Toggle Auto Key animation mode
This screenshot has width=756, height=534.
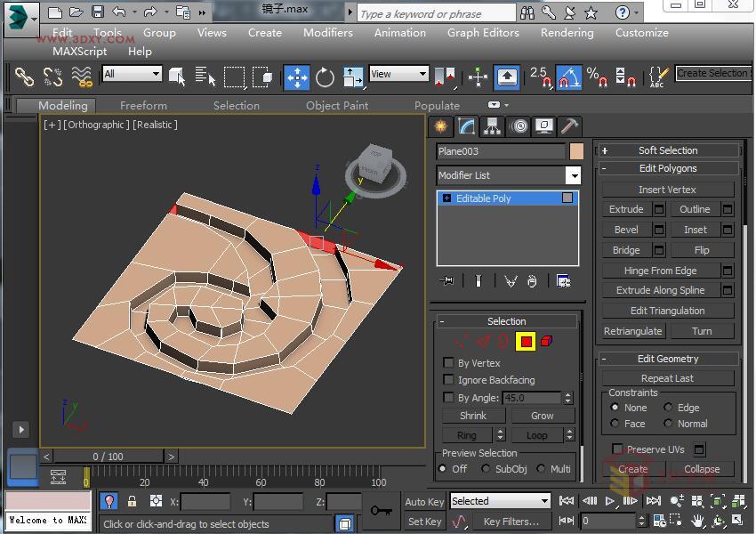(424, 501)
